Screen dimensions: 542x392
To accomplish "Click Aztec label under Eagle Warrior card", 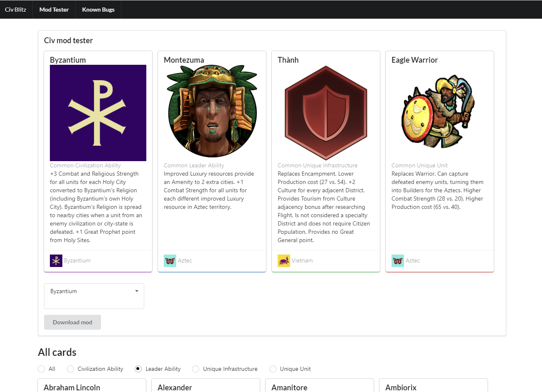I will [x=413, y=261].
